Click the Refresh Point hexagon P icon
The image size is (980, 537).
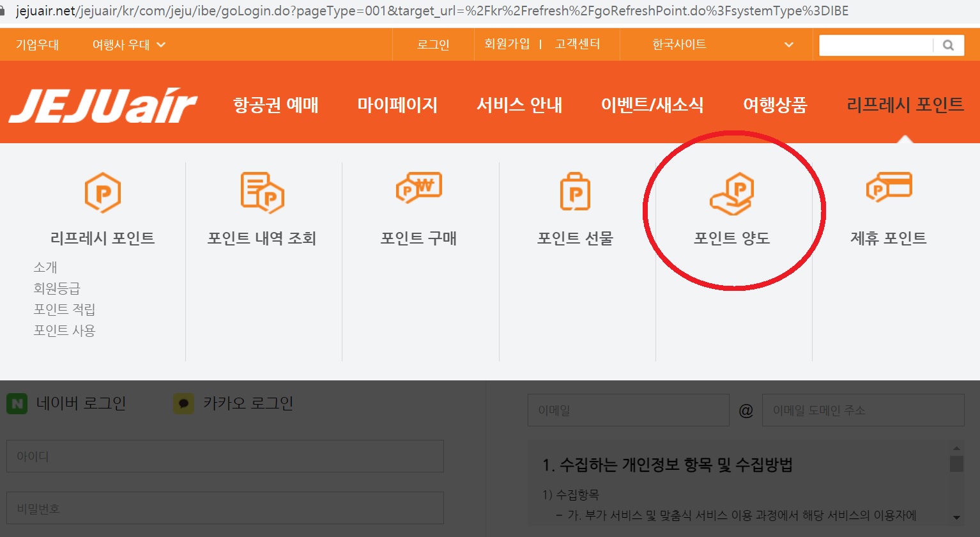pos(103,192)
